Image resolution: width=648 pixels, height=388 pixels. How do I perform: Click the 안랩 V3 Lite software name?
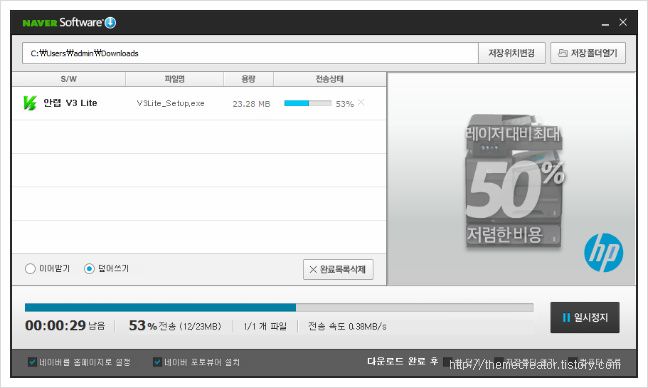pyautogui.click(x=70, y=103)
